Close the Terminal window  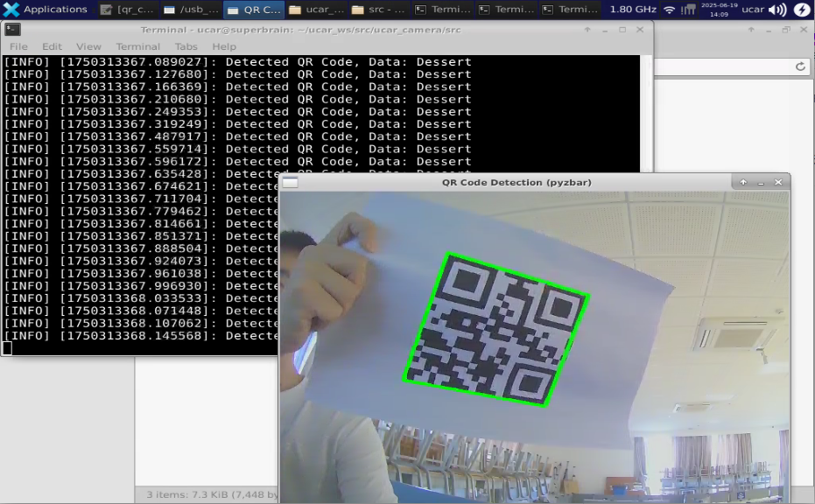[640, 30]
